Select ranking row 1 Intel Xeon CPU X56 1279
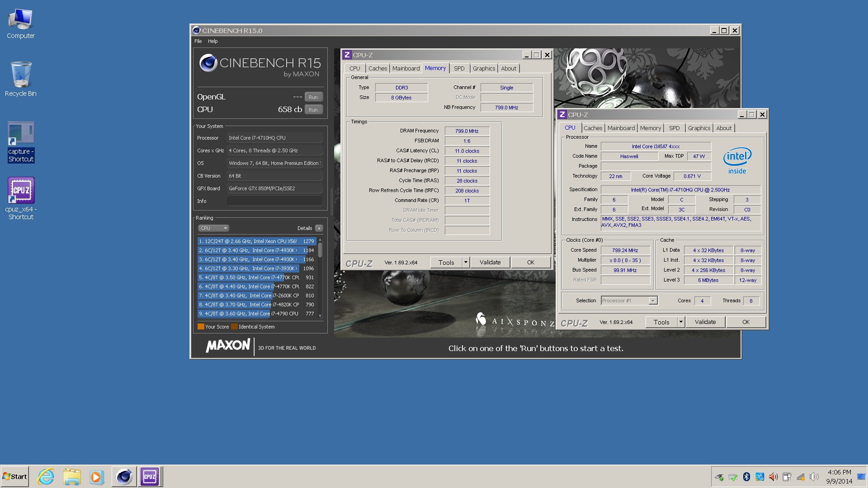868x488 pixels. (256, 241)
